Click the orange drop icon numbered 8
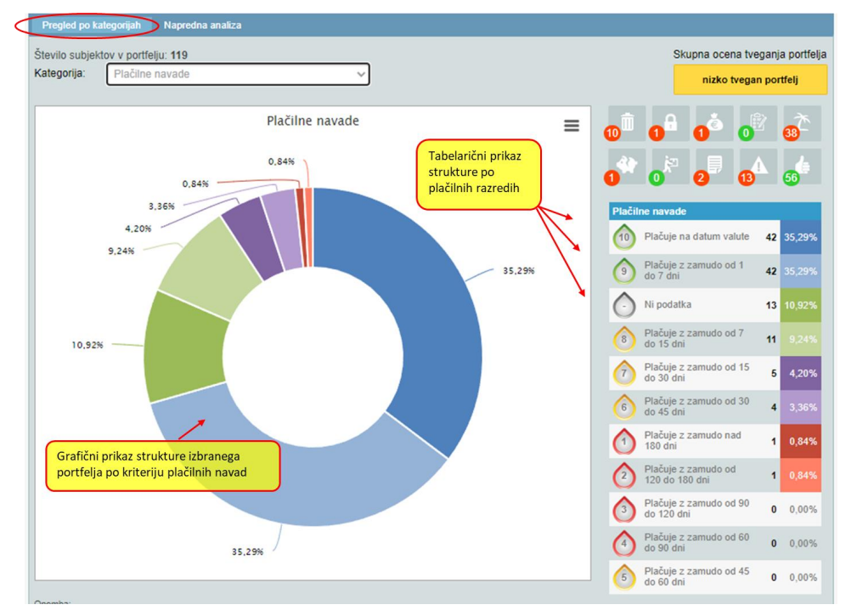This screenshot has width=857, height=616. (624, 339)
